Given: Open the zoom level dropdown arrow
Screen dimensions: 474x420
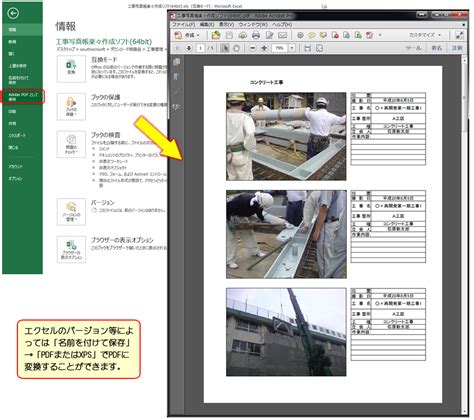Looking at the screenshot, I should (x=292, y=48).
